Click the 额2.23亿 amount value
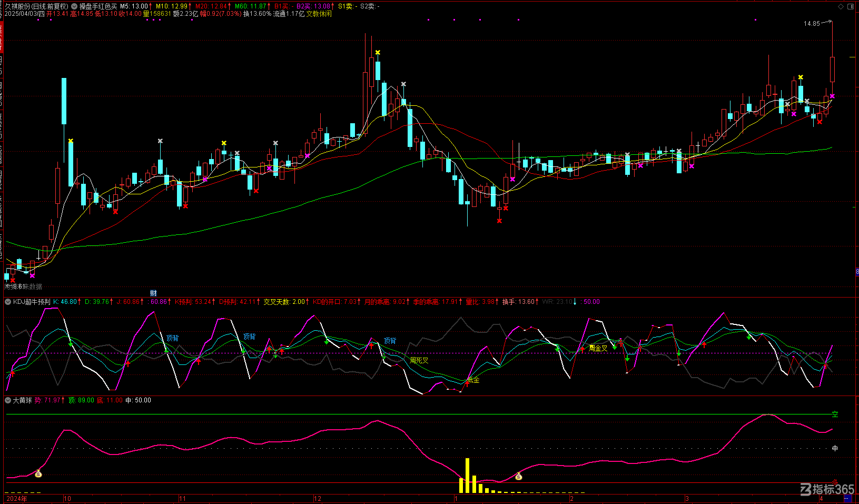The width and height of the screenshot is (859, 504). (x=185, y=14)
